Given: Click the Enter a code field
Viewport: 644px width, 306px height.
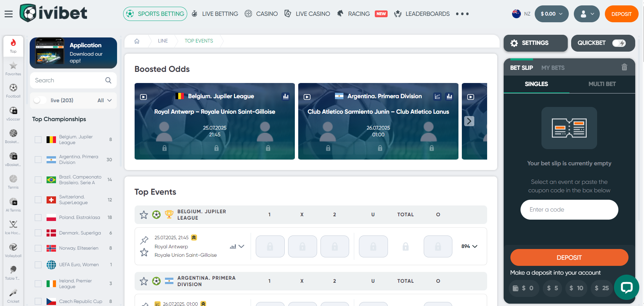Looking at the screenshot, I should click(569, 210).
